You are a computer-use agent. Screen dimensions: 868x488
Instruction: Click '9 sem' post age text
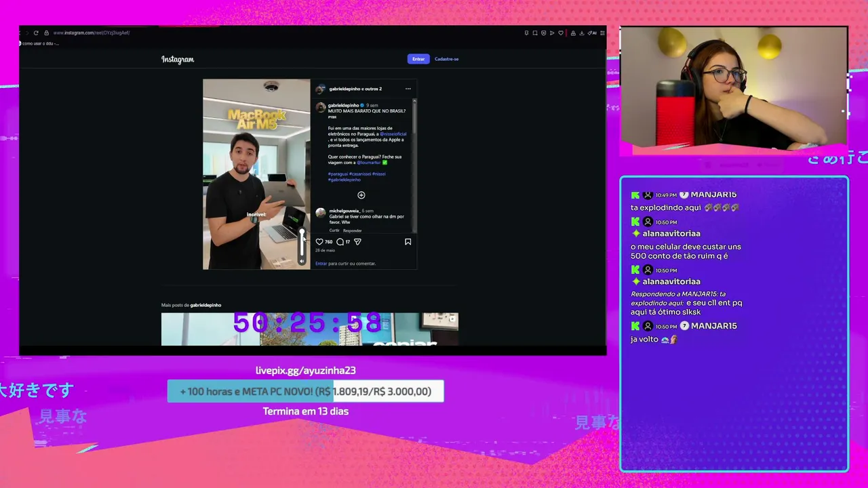pos(372,105)
